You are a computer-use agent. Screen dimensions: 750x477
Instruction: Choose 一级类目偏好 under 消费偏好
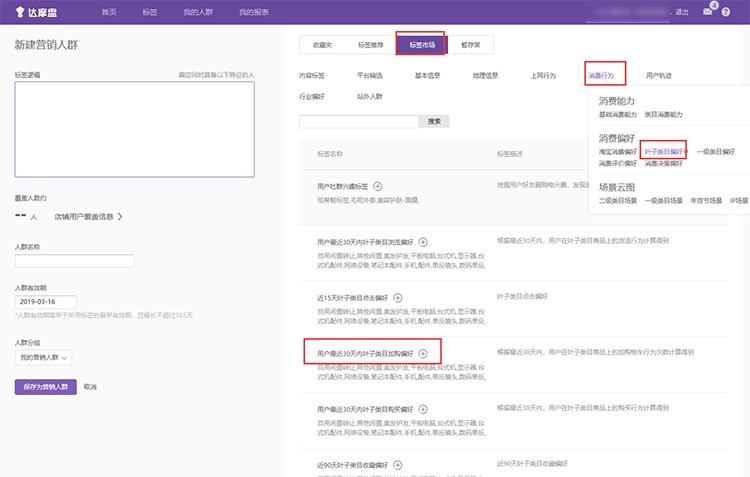tap(716, 152)
